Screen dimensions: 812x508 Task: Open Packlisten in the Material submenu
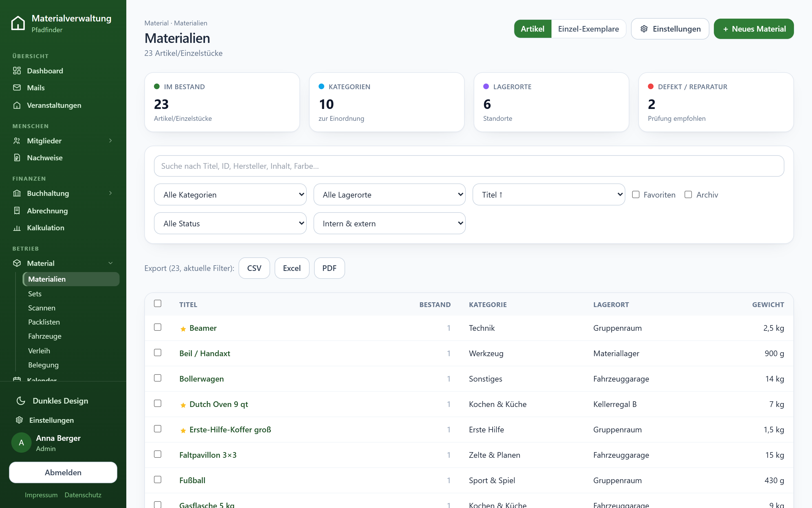[44, 322]
